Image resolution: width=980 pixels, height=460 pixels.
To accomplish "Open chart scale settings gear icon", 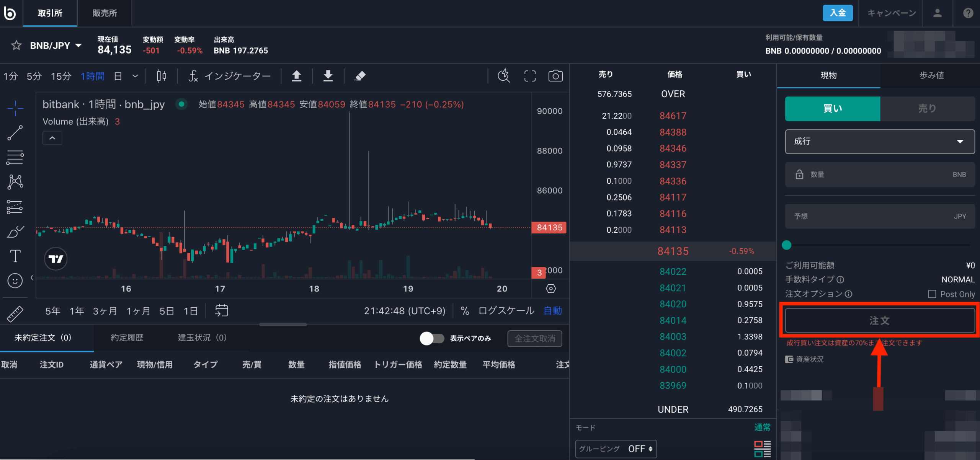I will click(x=551, y=289).
